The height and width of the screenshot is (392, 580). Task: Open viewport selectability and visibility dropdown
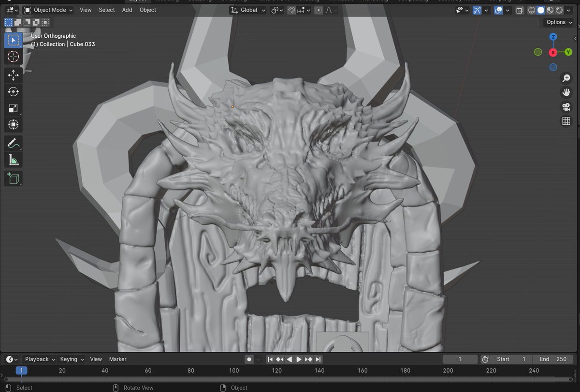point(463,10)
